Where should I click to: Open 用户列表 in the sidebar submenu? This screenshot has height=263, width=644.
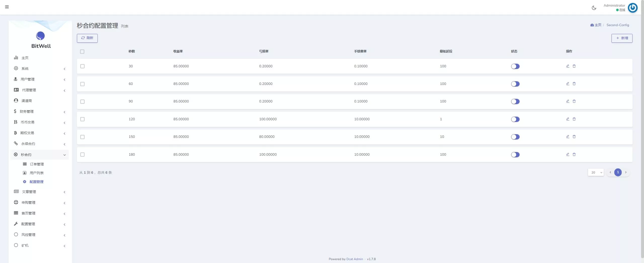coord(36,173)
